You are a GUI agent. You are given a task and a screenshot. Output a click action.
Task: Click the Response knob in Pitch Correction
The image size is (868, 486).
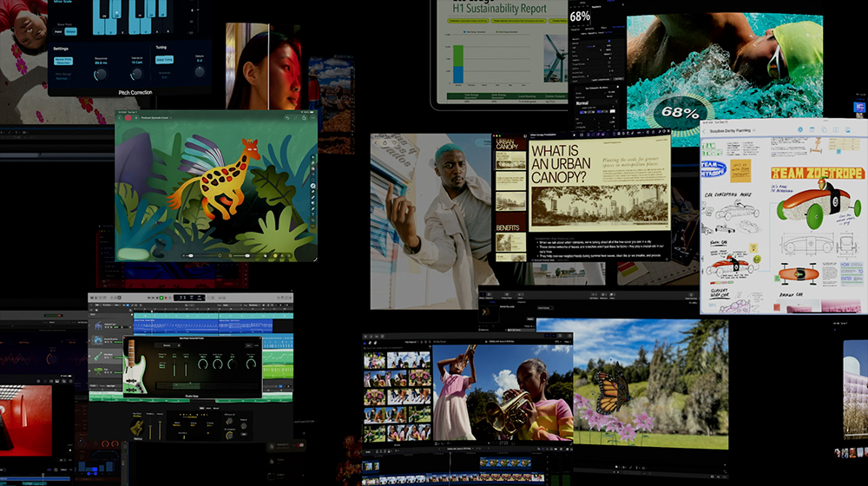tap(101, 74)
